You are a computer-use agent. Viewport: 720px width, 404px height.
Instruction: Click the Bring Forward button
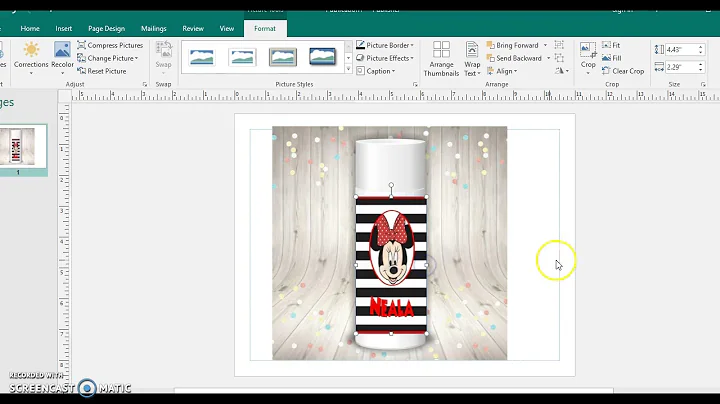pos(512,45)
